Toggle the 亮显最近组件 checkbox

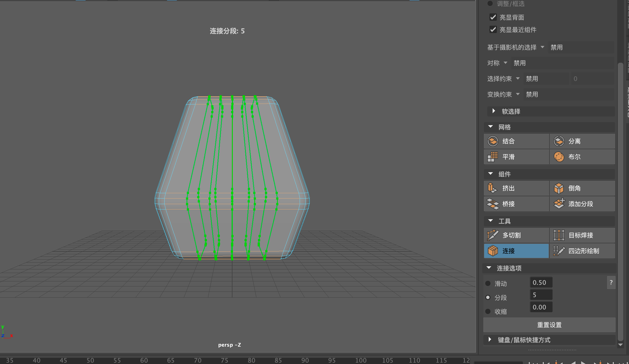[x=493, y=29]
